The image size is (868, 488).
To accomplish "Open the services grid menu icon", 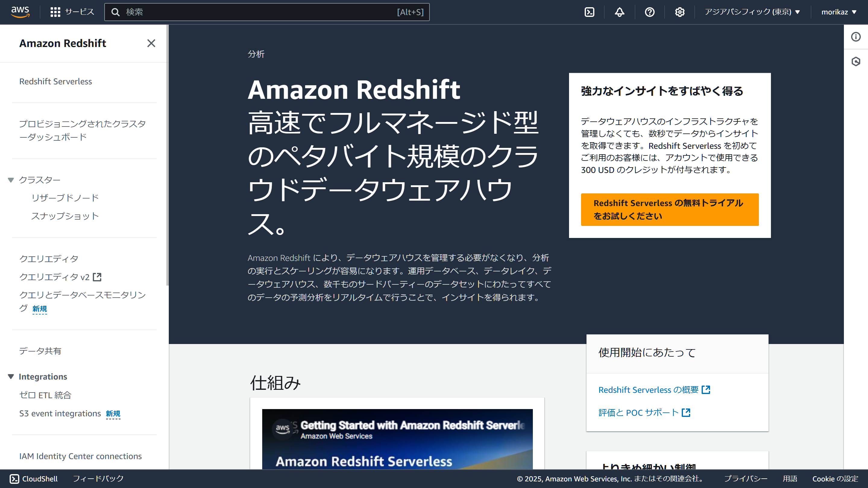I will 55,12.
